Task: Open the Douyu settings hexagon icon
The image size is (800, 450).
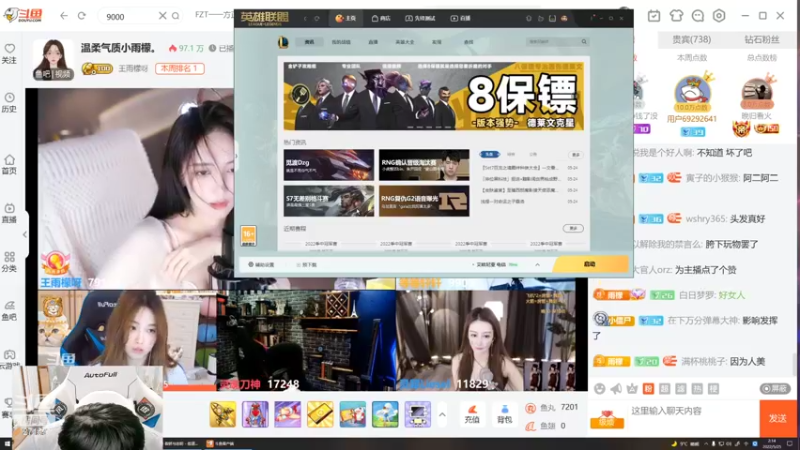Action: tap(719, 16)
